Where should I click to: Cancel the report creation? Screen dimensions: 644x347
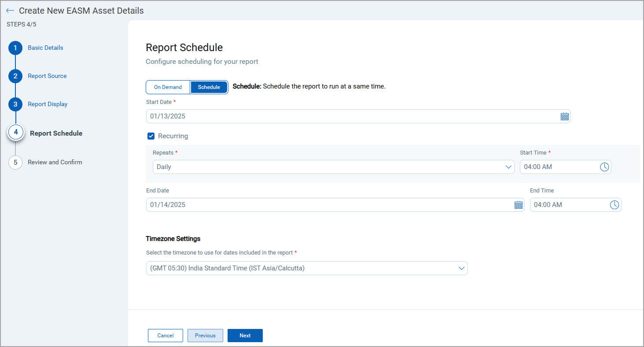click(x=165, y=335)
